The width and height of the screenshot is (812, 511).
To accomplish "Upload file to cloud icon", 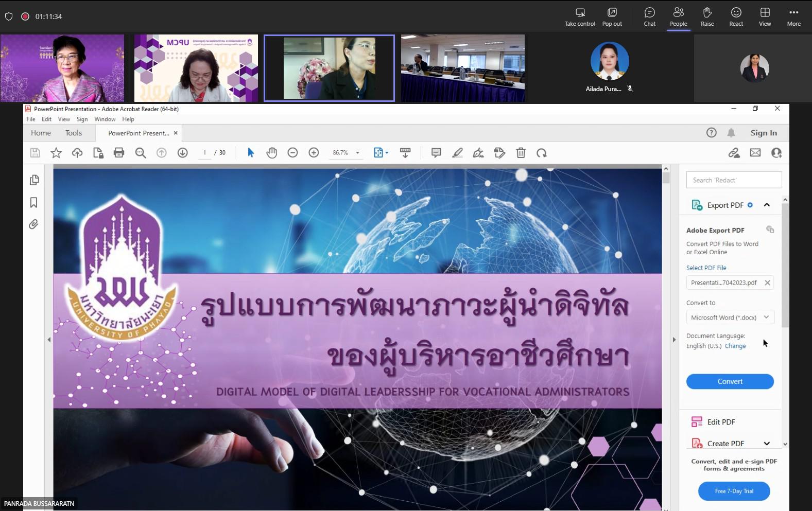I will [77, 153].
